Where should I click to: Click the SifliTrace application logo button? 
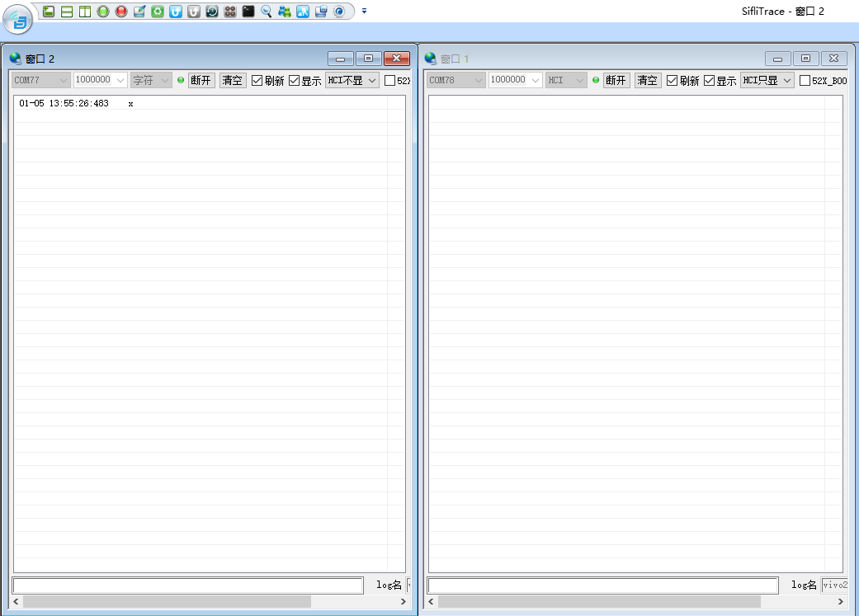pyautogui.click(x=19, y=19)
